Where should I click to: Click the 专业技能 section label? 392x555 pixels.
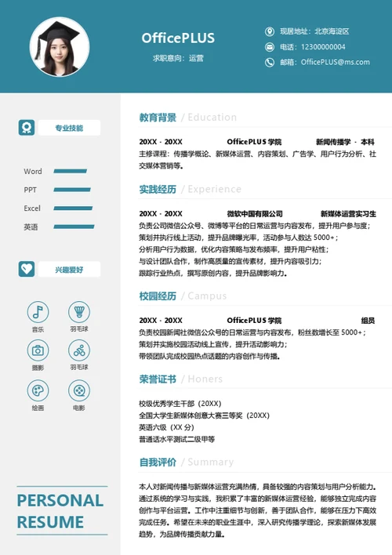pos(70,128)
